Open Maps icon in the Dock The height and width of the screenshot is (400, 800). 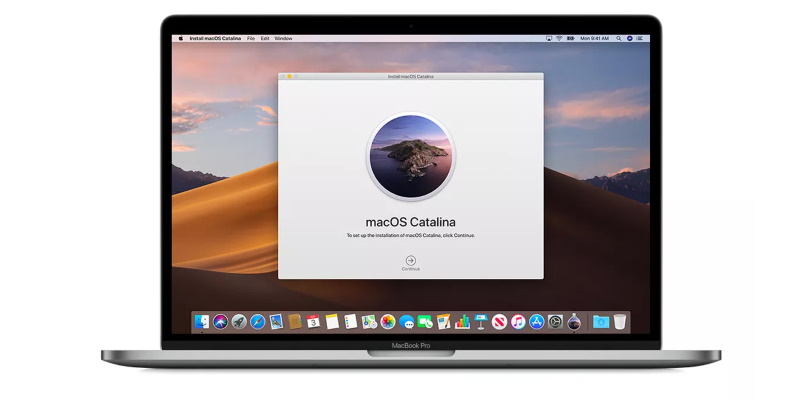pos(369,322)
